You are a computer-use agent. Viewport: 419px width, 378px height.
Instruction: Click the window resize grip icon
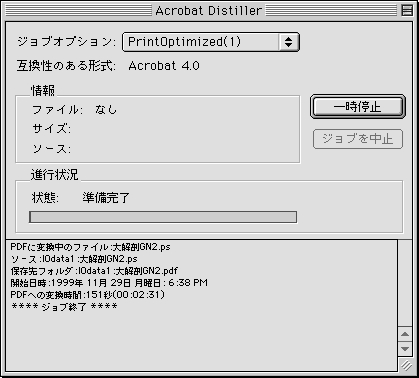click(406, 365)
